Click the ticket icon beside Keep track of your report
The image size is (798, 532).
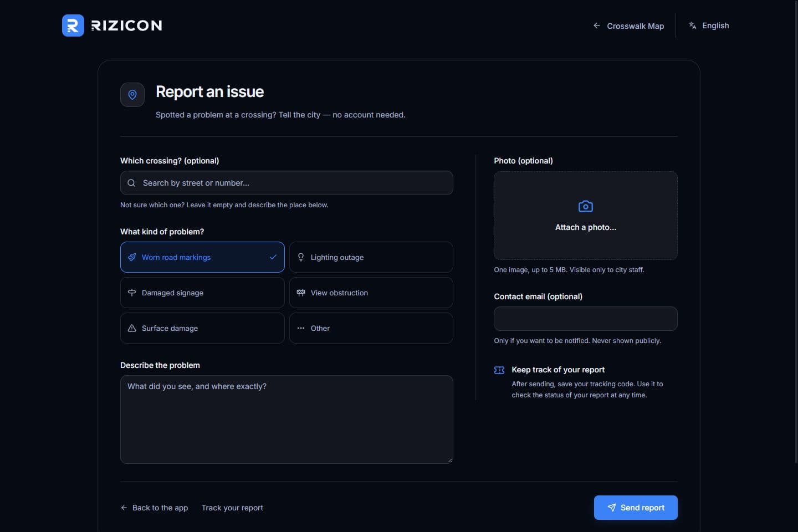(x=499, y=370)
